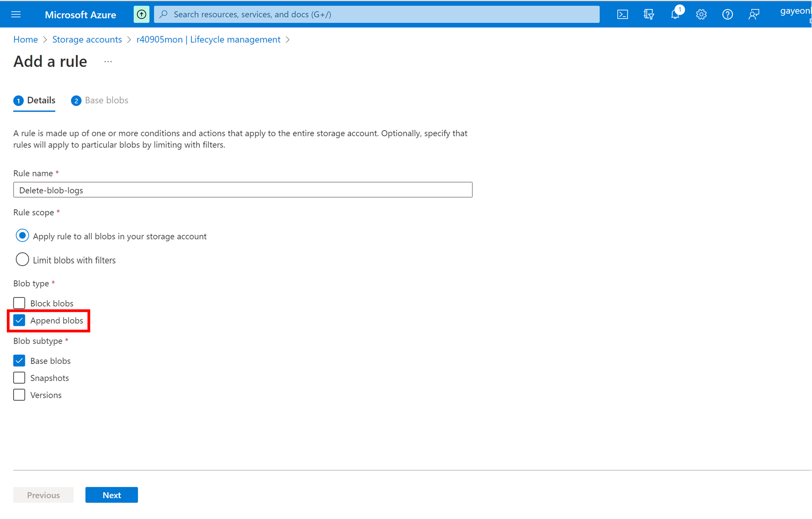This screenshot has height=519, width=812.
Task: Check the Block blobs checkbox
Action: point(19,303)
